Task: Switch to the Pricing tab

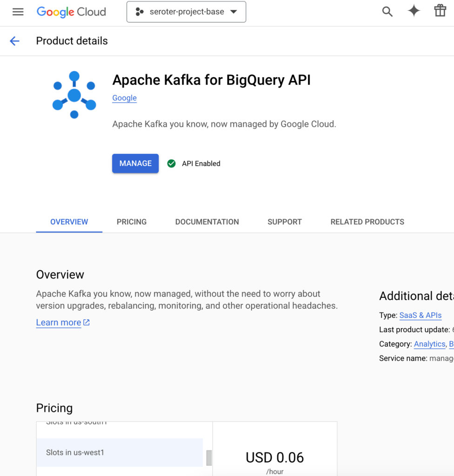Action: click(132, 222)
